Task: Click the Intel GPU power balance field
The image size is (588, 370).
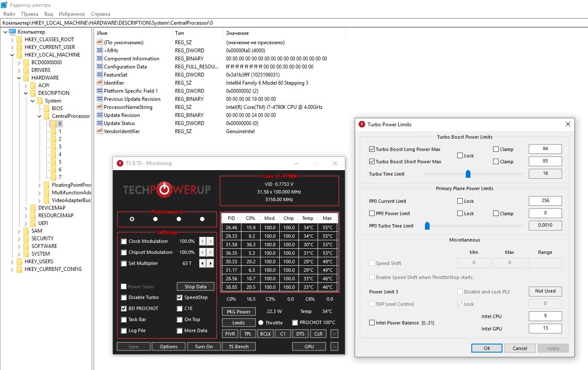Action: tap(545, 328)
